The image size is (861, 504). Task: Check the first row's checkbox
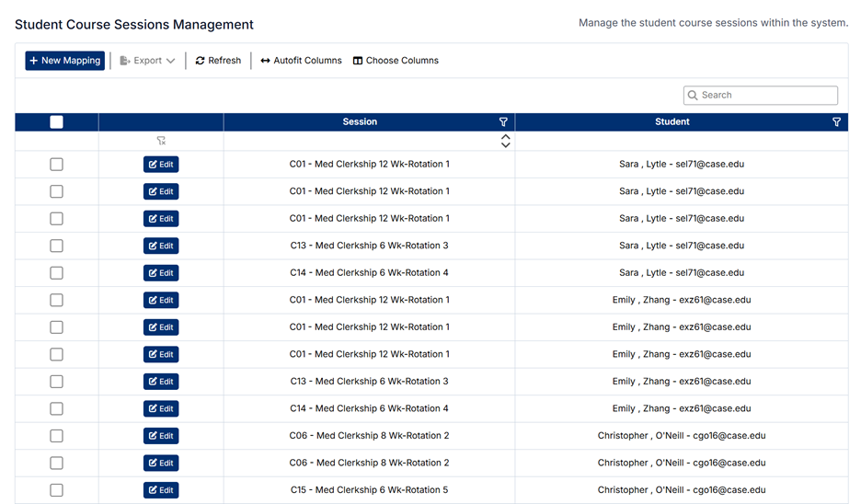tap(56, 165)
